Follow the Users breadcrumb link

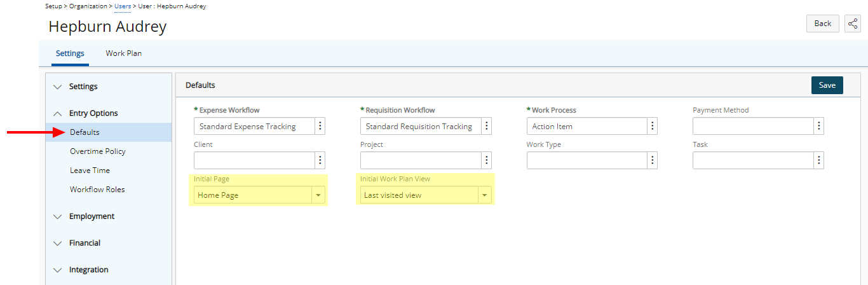tap(123, 6)
